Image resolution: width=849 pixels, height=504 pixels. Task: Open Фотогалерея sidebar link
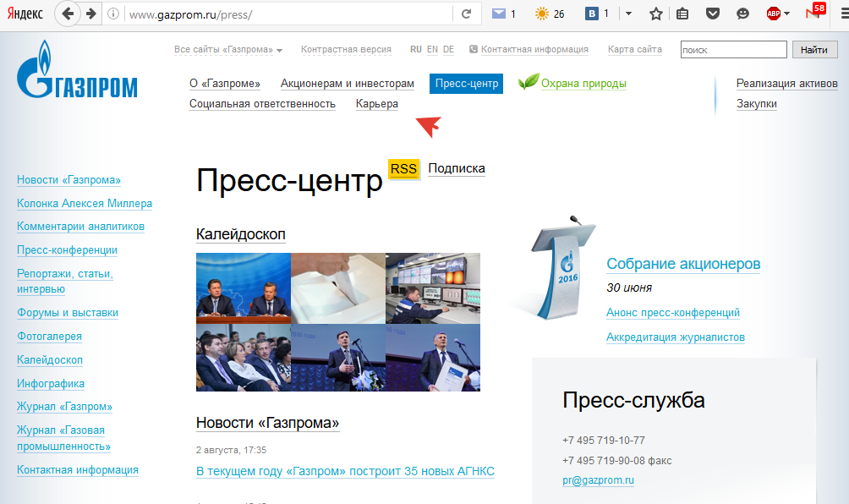click(x=49, y=337)
